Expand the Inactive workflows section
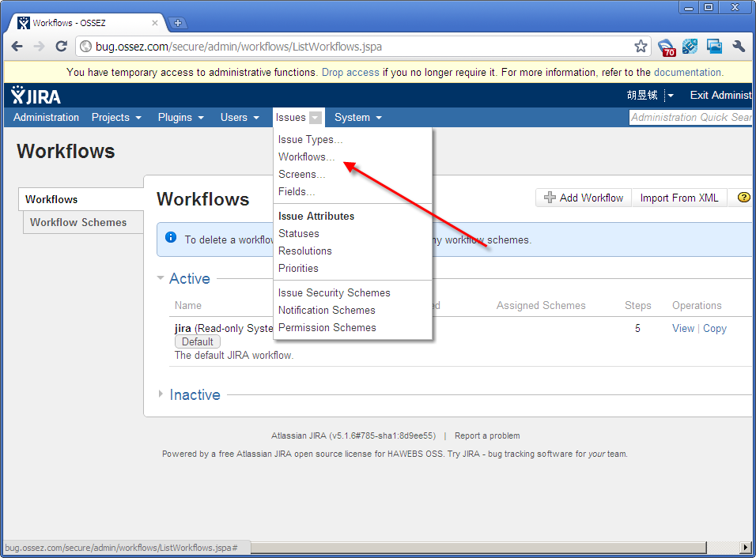 tap(161, 394)
